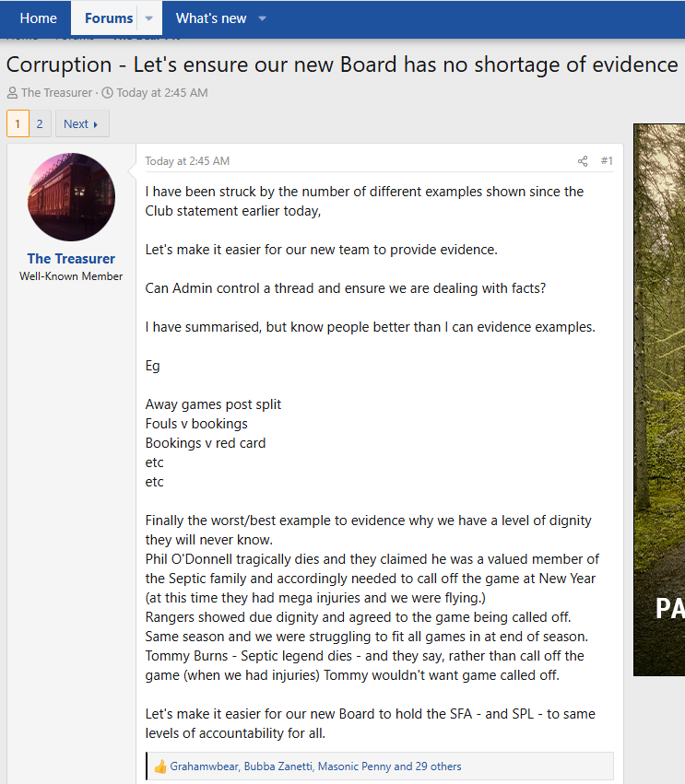Click the share icon on post #1
The height and width of the screenshot is (784, 685).
(583, 161)
